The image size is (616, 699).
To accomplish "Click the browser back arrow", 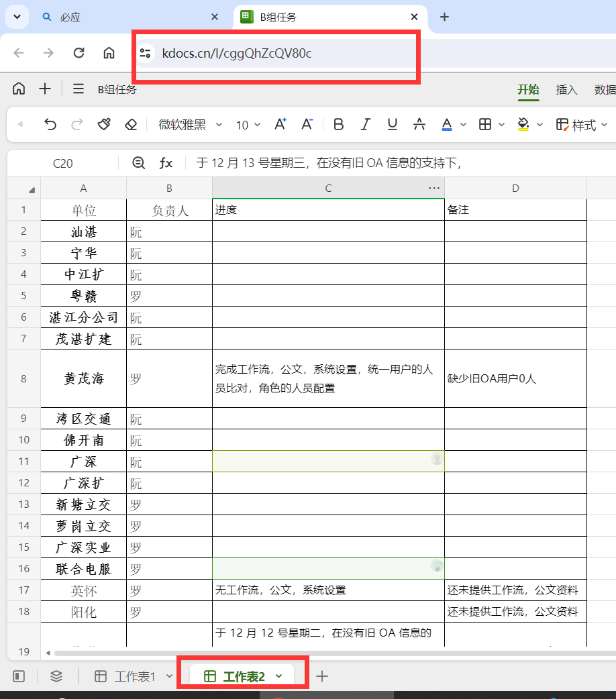I will (x=19, y=53).
